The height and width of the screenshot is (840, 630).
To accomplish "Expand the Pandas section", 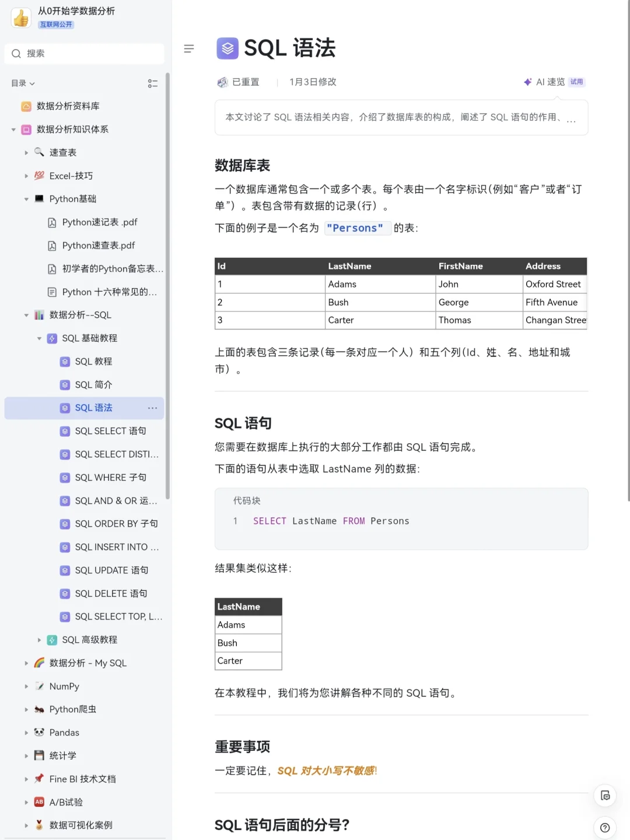I will click(x=26, y=732).
